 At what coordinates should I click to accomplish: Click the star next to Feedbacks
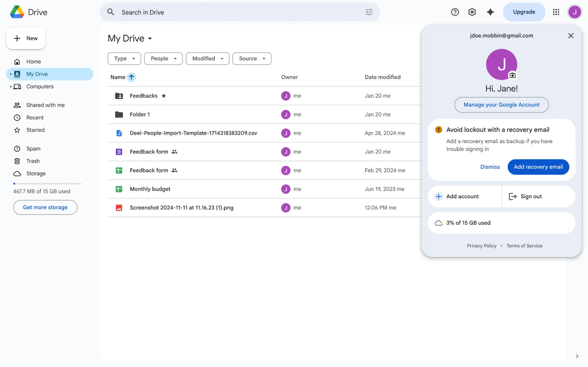pyautogui.click(x=164, y=96)
